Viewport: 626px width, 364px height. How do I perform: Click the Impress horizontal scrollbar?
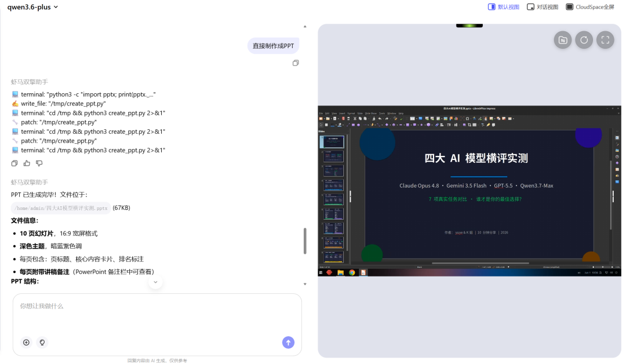coord(481,263)
